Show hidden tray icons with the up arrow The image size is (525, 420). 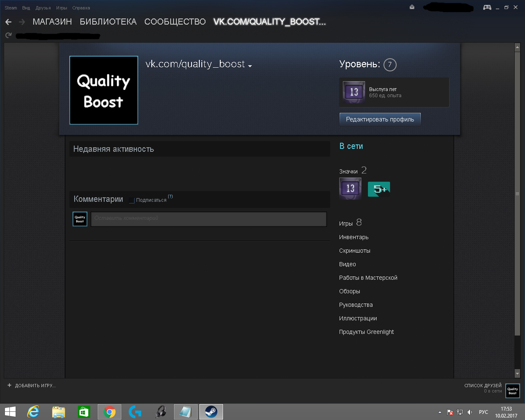click(440, 412)
